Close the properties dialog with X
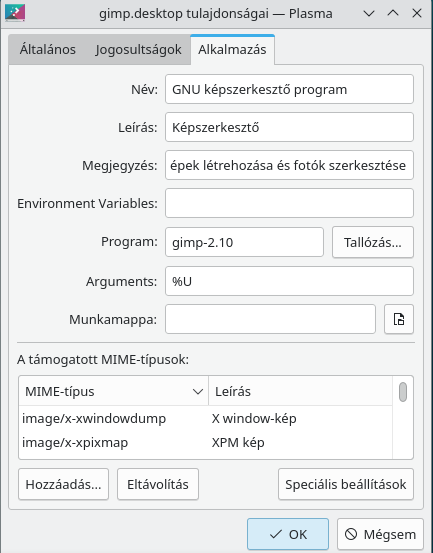Viewport: 433px width, 553px height. pos(417,13)
